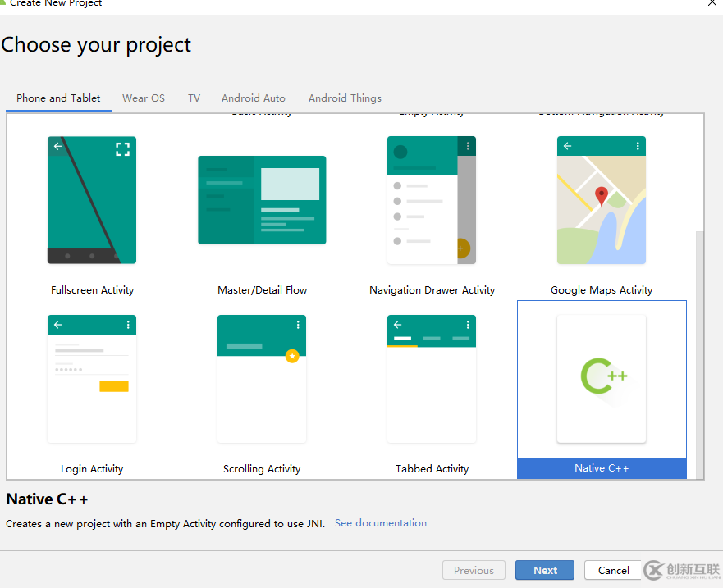Select the Phone and Tablet tab

point(58,98)
